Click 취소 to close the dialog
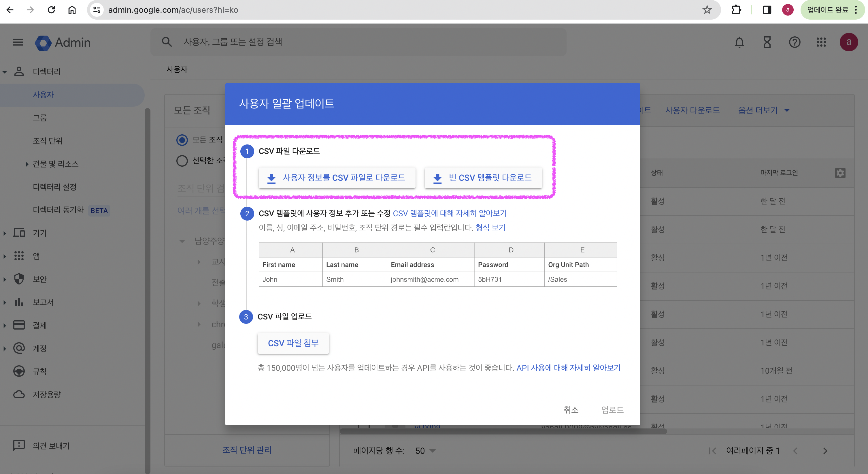The height and width of the screenshot is (474, 868). (x=571, y=410)
